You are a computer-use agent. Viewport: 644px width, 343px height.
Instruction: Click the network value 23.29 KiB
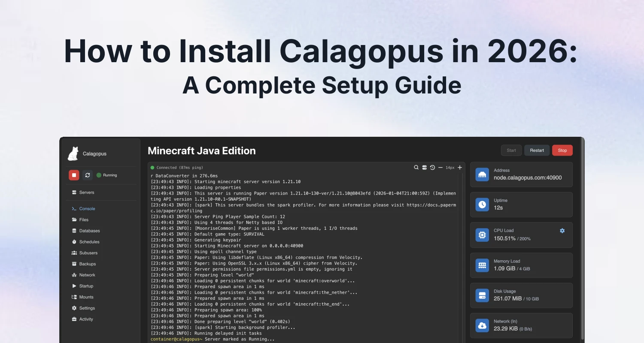click(x=506, y=328)
